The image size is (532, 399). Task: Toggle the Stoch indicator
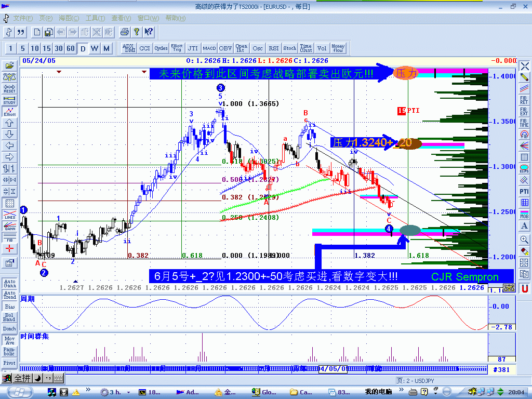pos(290,48)
